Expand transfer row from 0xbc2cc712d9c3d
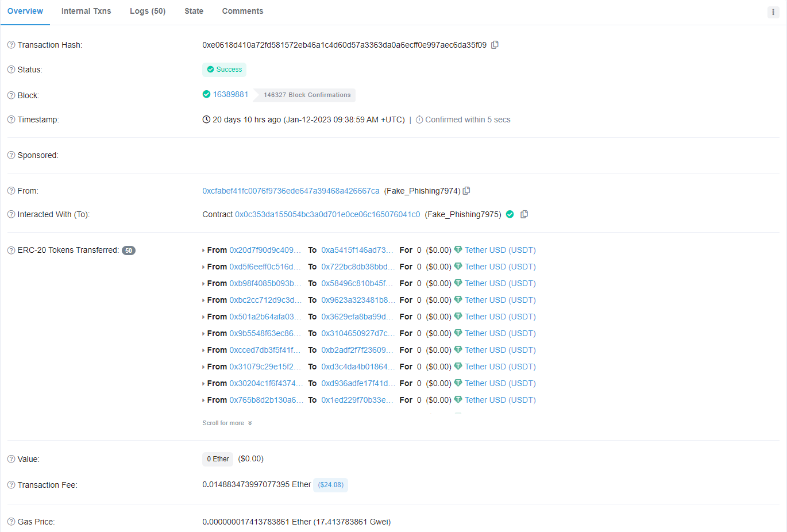787x532 pixels. [203, 300]
